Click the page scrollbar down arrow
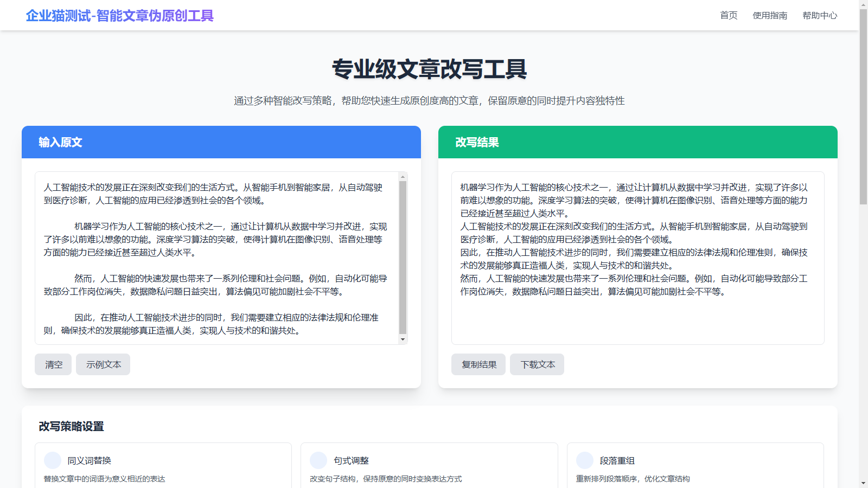Viewport: 868px width, 488px height. pos(863,483)
